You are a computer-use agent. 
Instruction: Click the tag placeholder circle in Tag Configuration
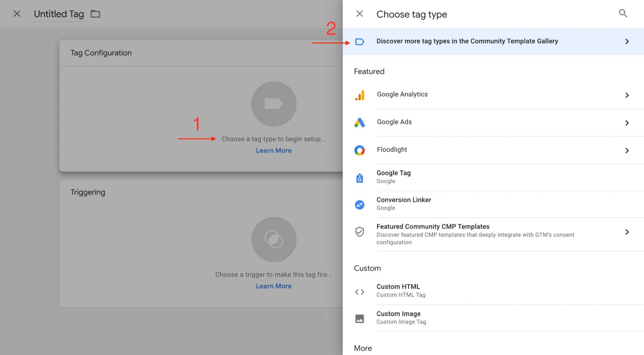[x=274, y=104]
